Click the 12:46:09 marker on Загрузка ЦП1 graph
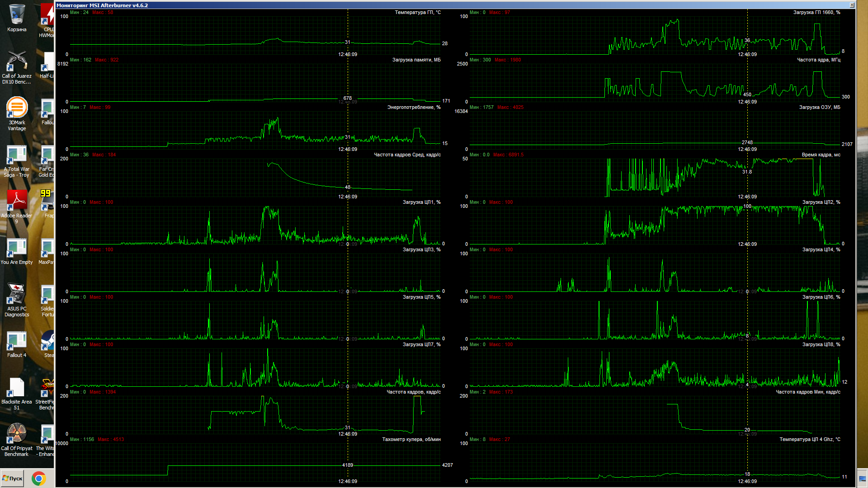 [x=348, y=244]
